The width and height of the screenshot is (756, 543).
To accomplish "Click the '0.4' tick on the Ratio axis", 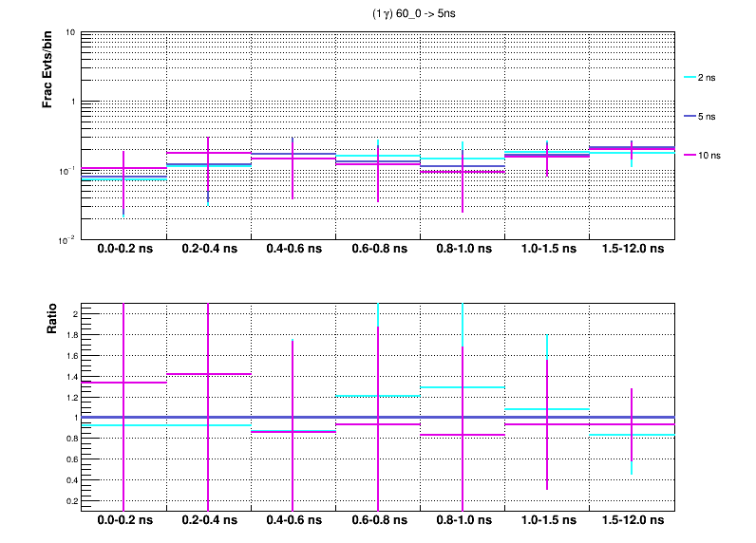I will click(69, 479).
